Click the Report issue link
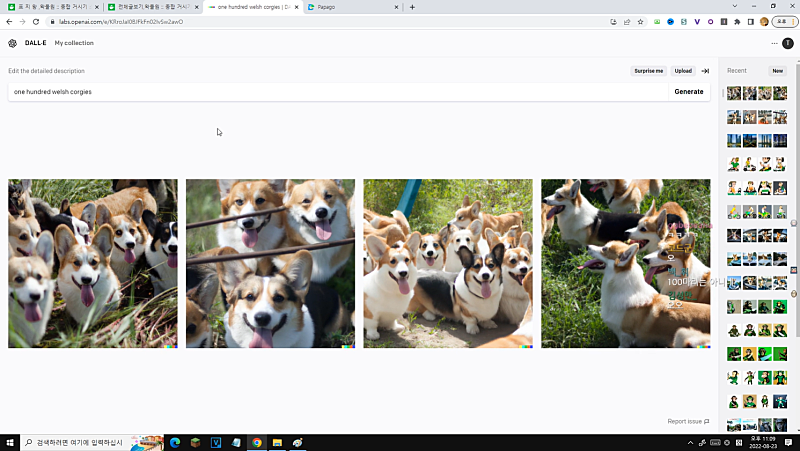 pyautogui.click(x=688, y=421)
